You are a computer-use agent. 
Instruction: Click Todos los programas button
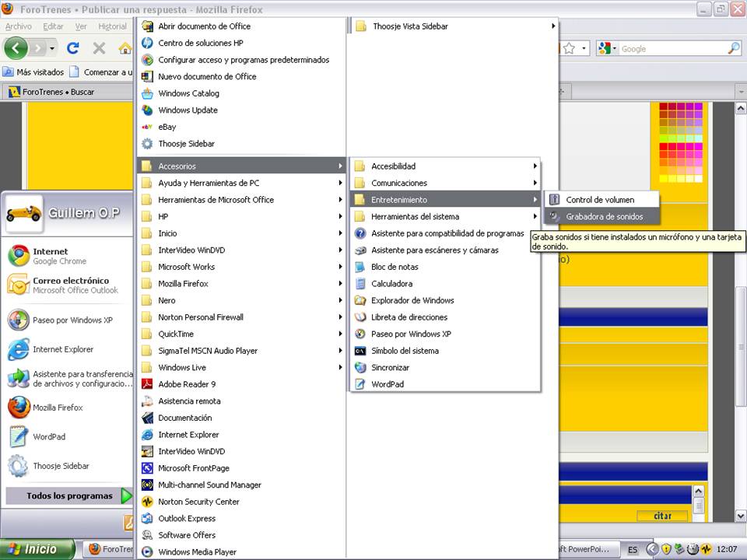click(x=69, y=495)
